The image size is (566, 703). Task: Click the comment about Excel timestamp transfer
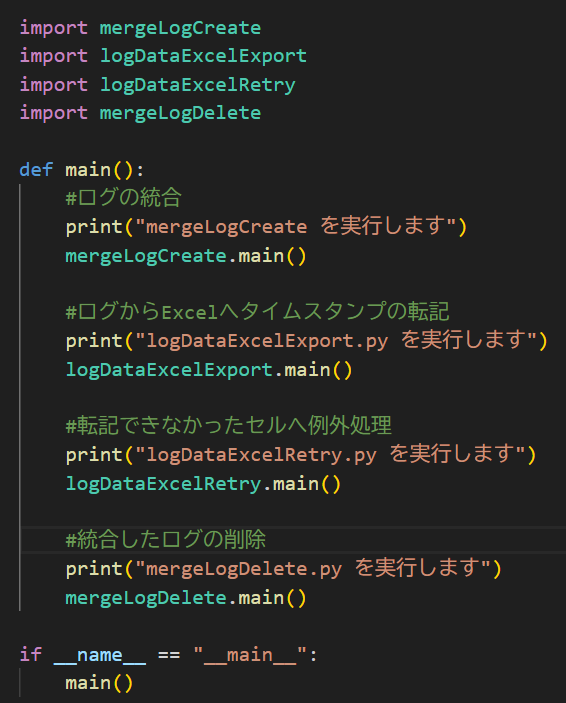[257, 312]
